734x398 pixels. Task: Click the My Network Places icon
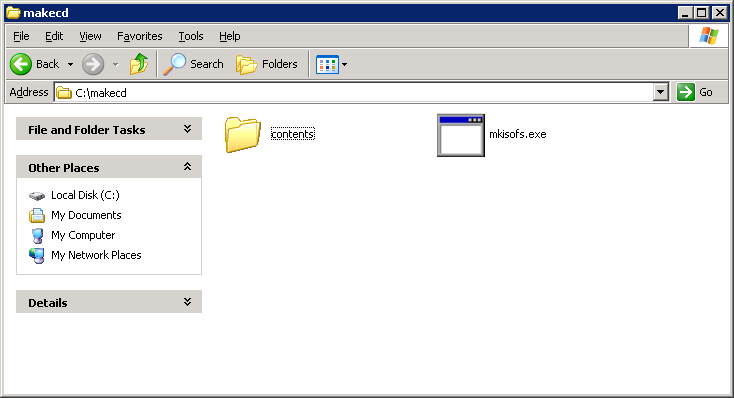point(37,255)
